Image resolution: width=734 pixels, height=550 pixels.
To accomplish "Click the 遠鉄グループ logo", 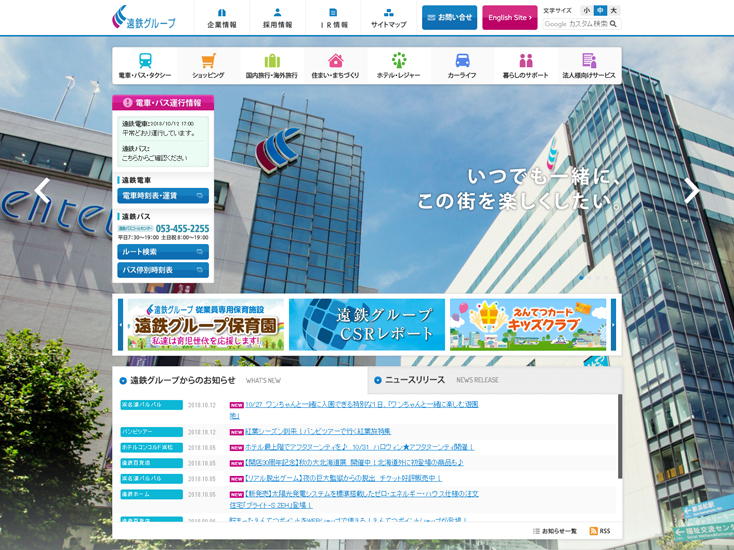I will pyautogui.click(x=144, y=18).
